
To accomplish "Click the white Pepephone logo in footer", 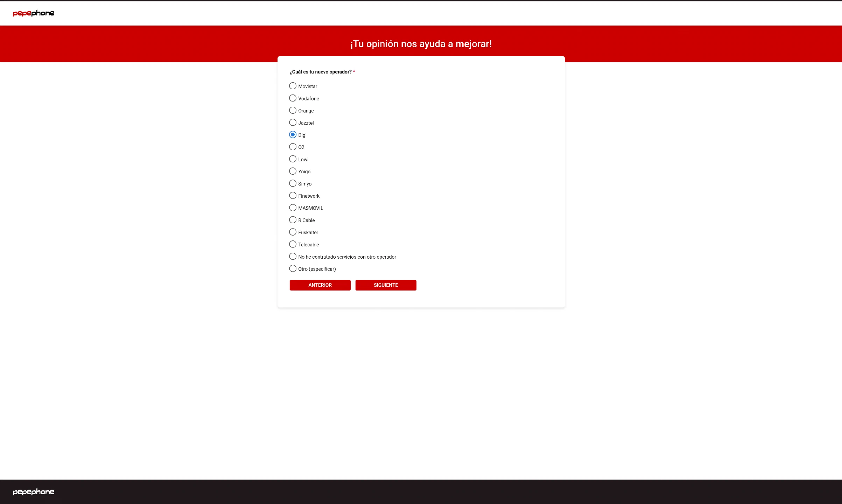I will click(33, 492).
